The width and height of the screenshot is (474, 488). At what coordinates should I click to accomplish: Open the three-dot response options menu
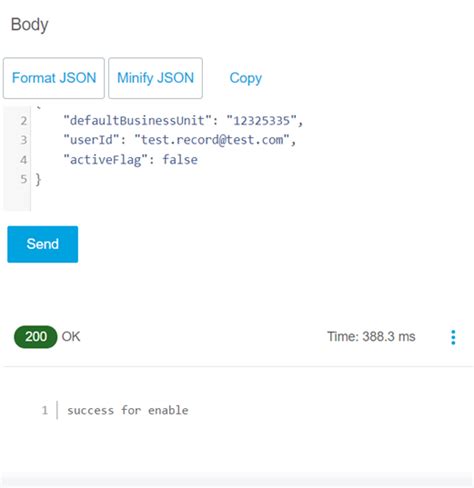[453, 337]
